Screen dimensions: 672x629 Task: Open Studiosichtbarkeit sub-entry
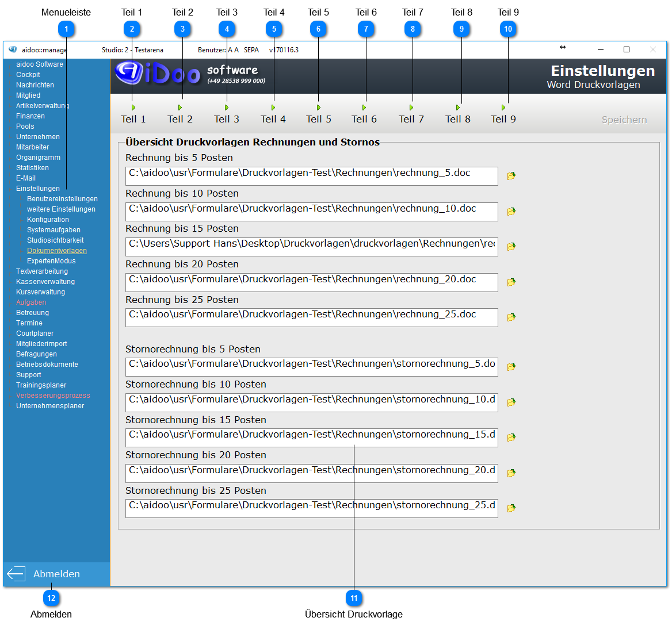(55, 240)
